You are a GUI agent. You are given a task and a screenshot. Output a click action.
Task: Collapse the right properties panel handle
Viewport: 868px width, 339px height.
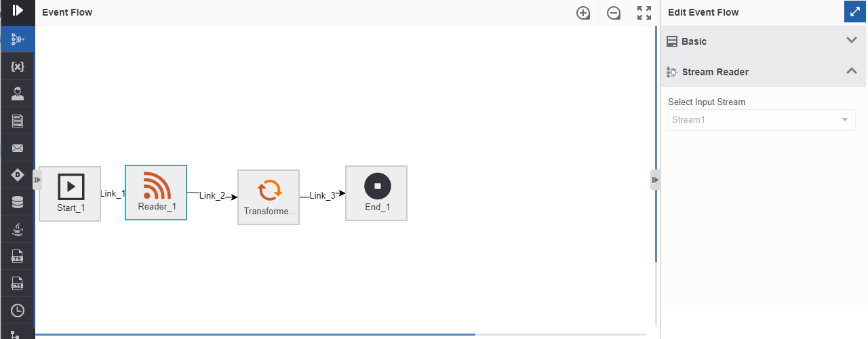655,180
